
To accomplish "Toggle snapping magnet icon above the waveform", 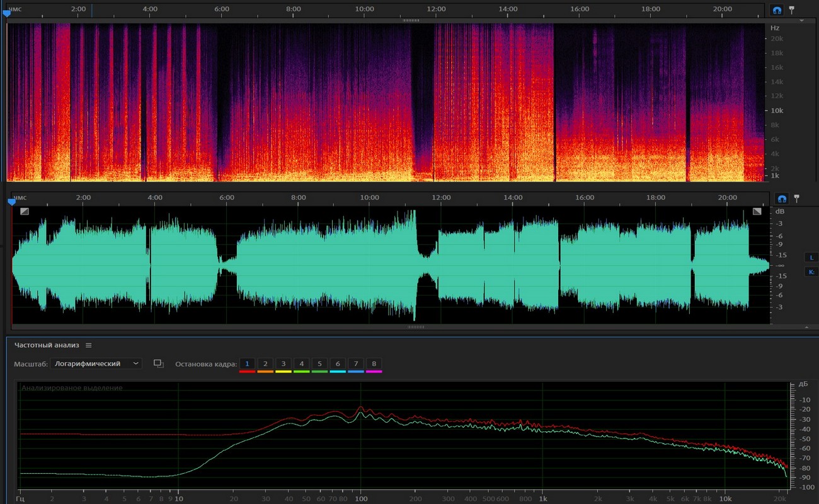I will tap(781, 198).
